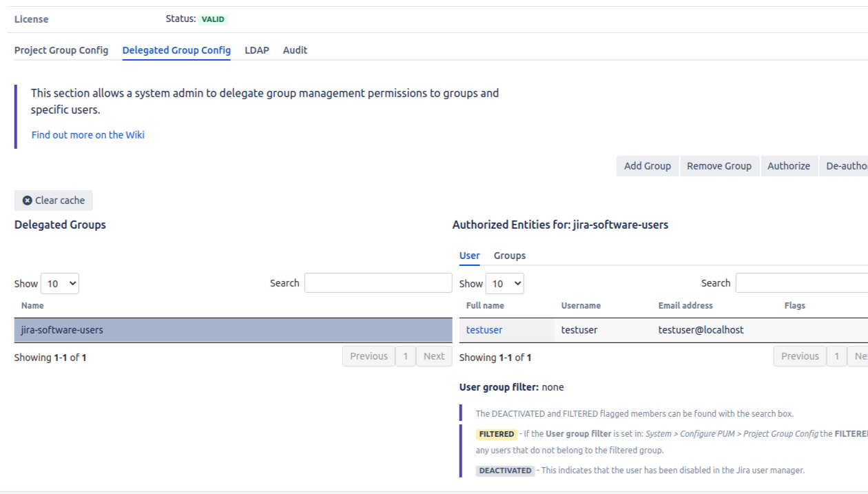
Task: Open the Delegated Groups Show entries dropdown
Action: [60, 283]
